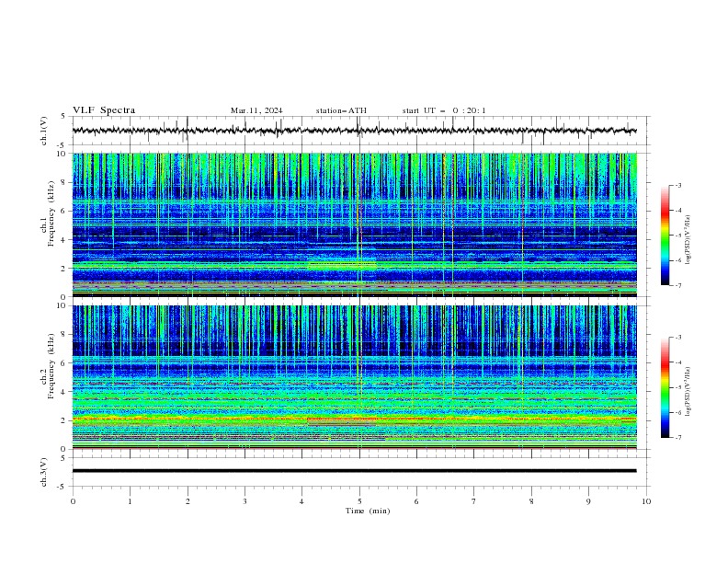The width and height of the screenshot is (728, 563).
Task: Click the 'start UT = 0 :20: 1' text
Action: tap(444, 110)
